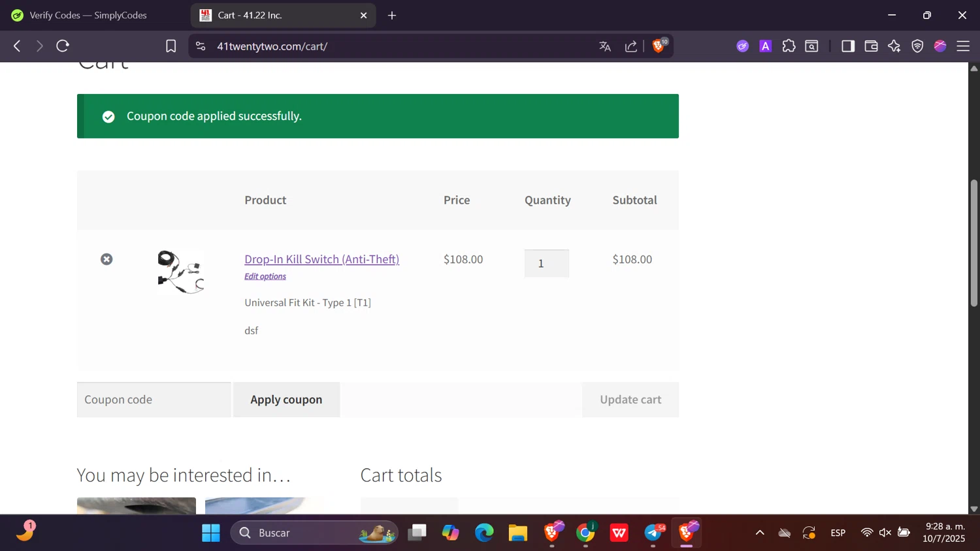Open Brave Shields lion icon
The height and width of the screenshot is (551, 980).
pos(659,46)
